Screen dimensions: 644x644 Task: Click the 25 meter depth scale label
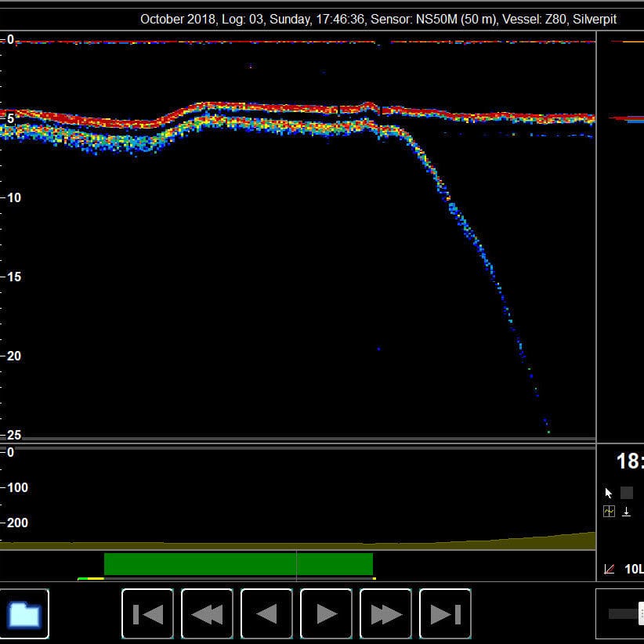click(x=13, y=434)
